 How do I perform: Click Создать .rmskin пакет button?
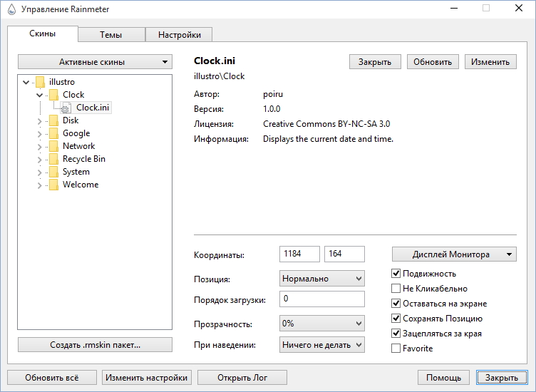point(95,345)
